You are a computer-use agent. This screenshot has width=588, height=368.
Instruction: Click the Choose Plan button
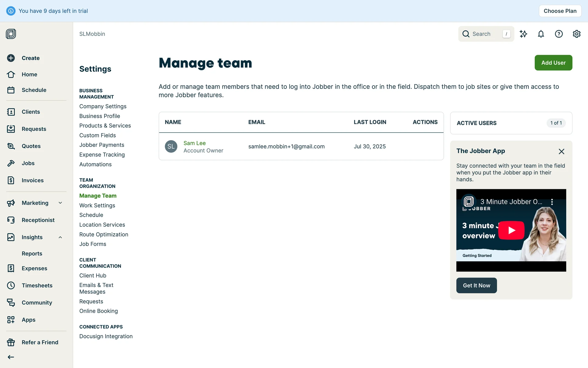pyautogui.click(x=560, y=11)
